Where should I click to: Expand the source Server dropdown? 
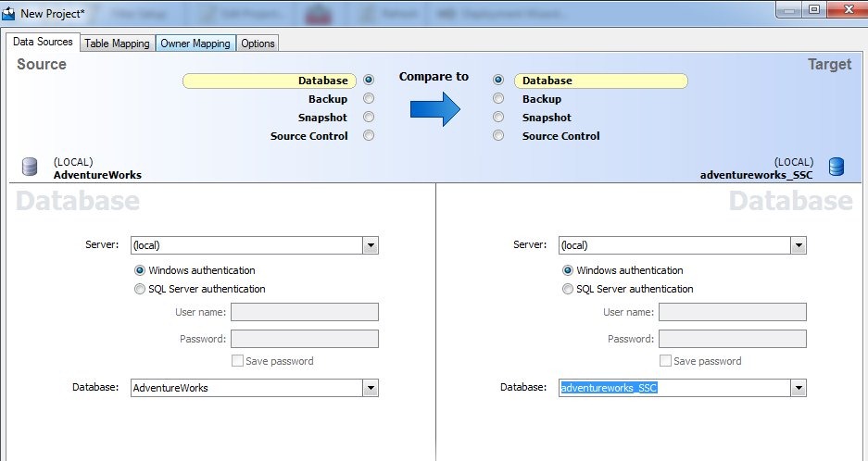(371, 245)
